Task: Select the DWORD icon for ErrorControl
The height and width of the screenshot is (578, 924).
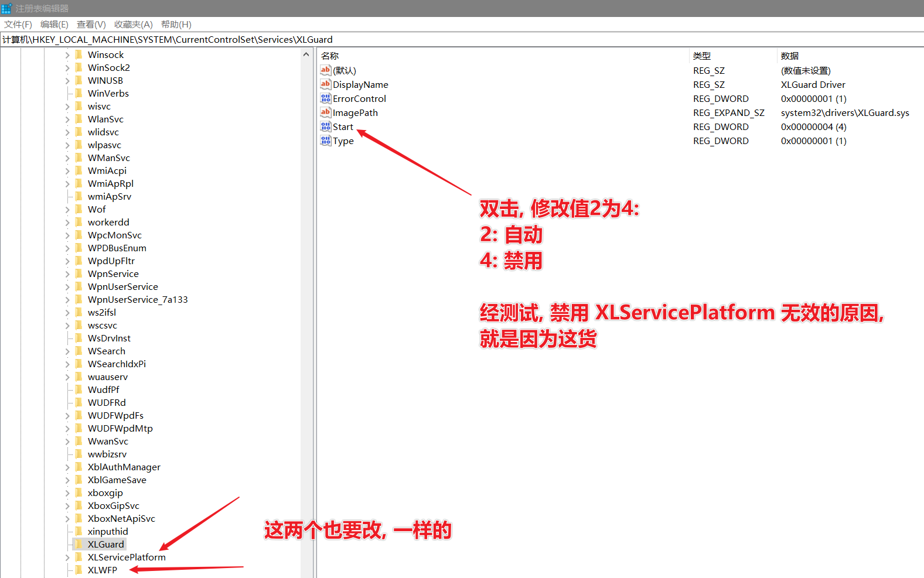Action: tap(326, 98)
